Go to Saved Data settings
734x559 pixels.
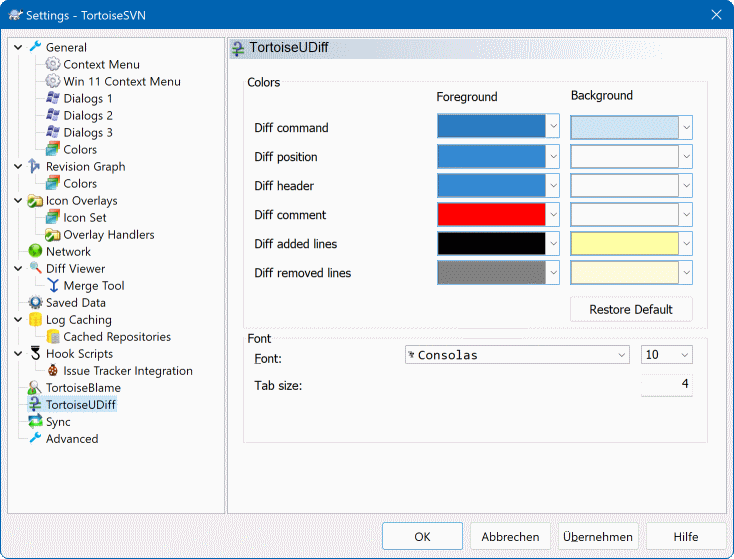[x=76, y=302]
